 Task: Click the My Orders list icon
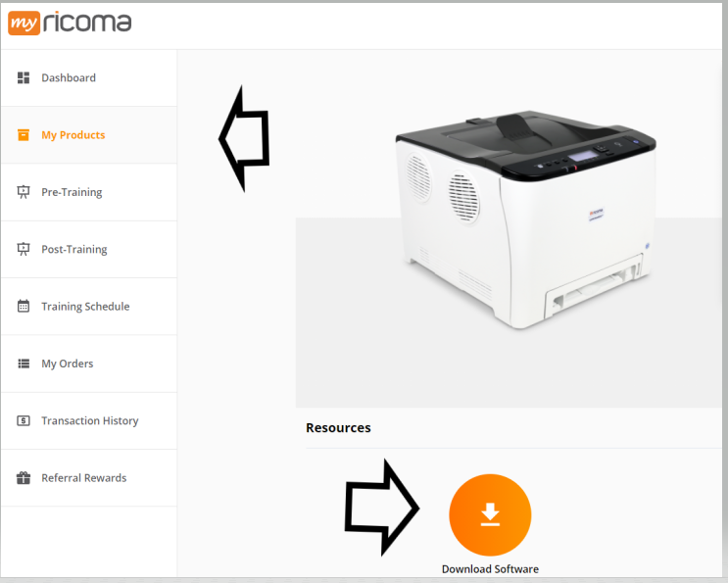click(x=24, y=363)
